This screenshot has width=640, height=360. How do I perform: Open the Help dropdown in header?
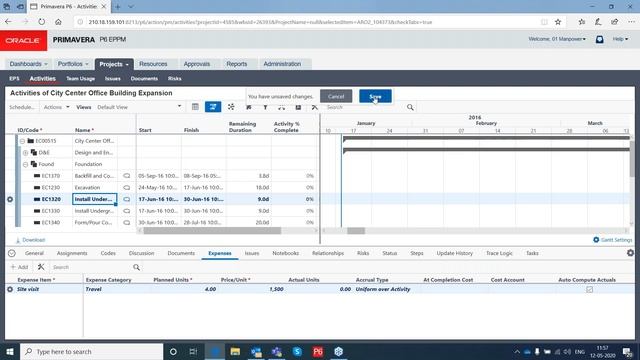620,39
